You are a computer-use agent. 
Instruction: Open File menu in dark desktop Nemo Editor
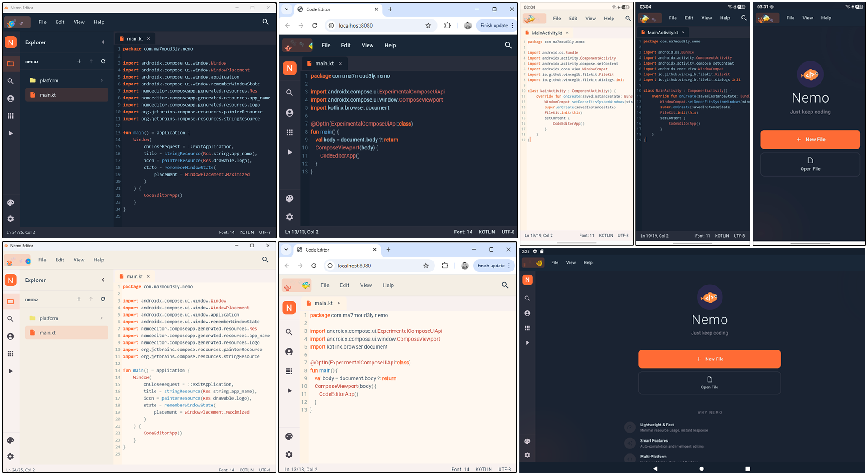[42, 22]
